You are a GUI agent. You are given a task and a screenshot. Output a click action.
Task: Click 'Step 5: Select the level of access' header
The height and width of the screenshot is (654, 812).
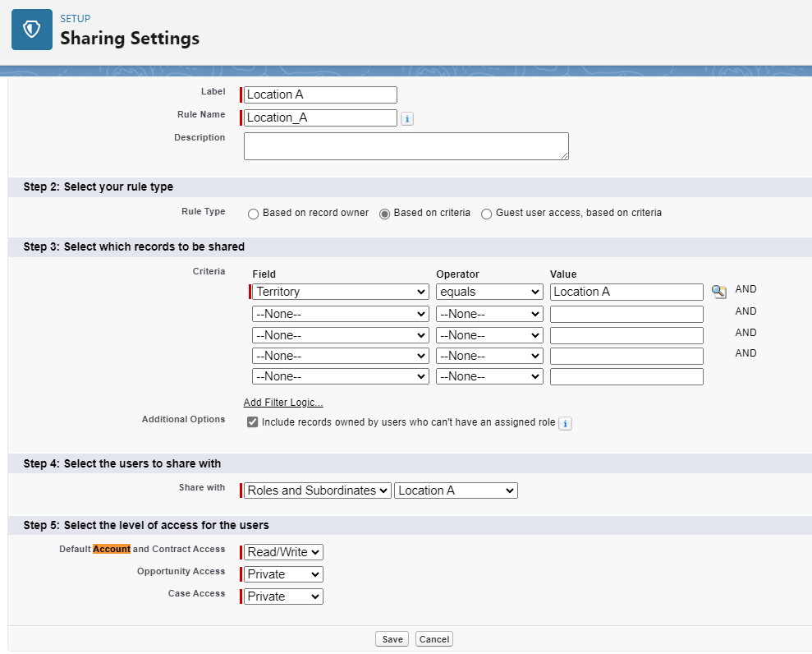pyautogui.click(x=146, y=526)
